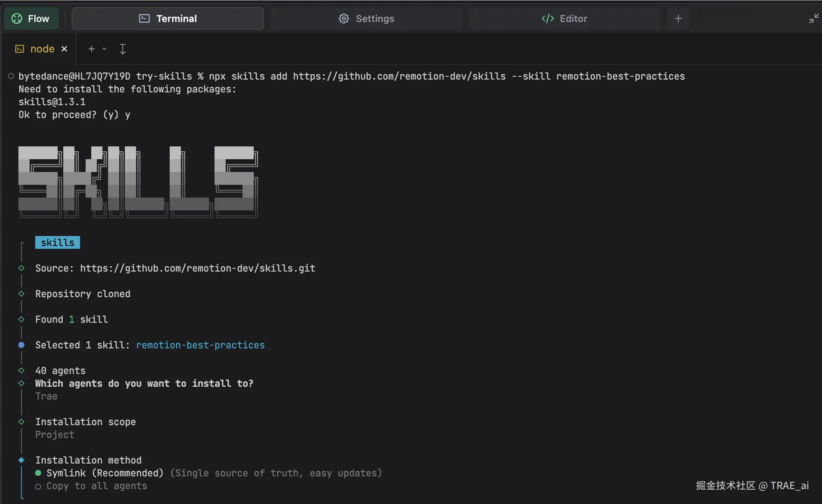Click the Settings gear icon

pyautogui.click(x=344, y=18)
